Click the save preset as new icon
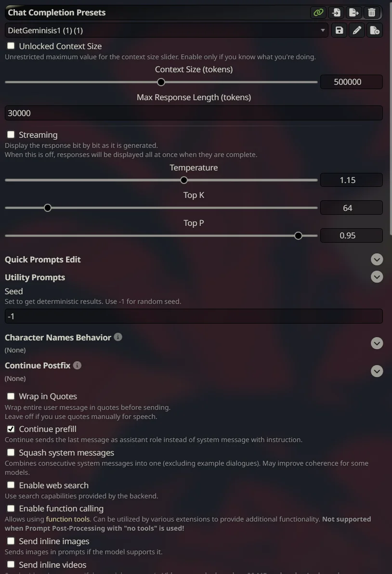The width and height of the screenshot is (392, 574). tap(374, 30)
